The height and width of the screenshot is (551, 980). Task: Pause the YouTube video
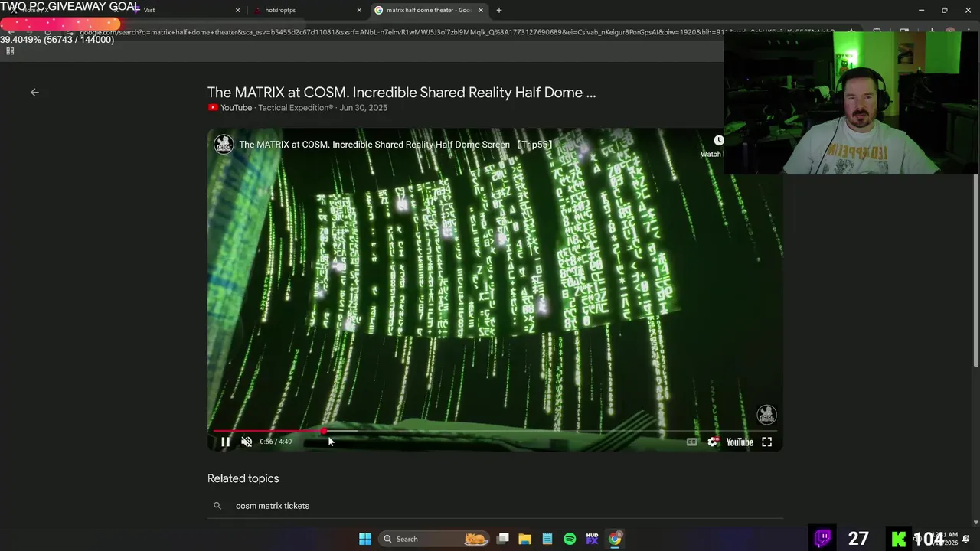(x=225, y=442)
